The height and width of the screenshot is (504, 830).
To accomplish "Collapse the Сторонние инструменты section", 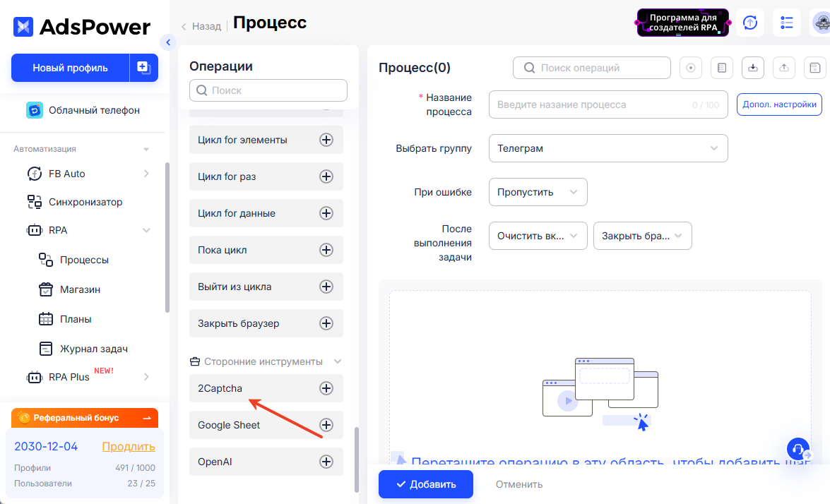I will tap(338, 361).
